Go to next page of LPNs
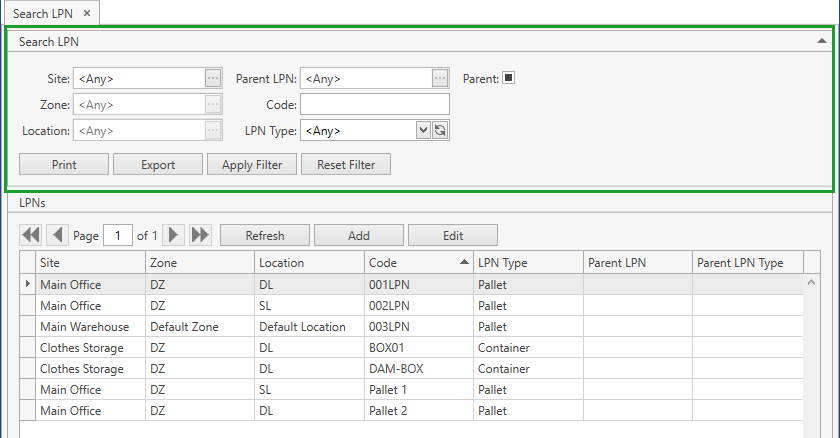The image size is (840, 438). [173, 235]
